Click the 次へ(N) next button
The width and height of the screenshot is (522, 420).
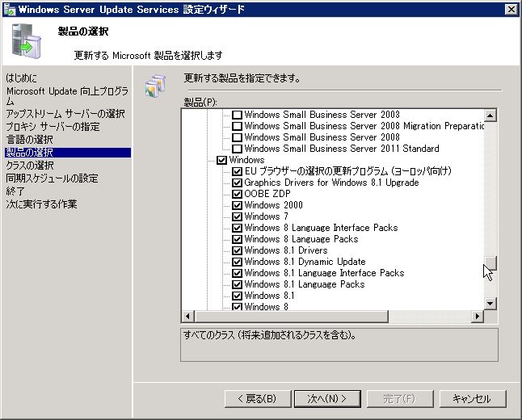point(327,399)
